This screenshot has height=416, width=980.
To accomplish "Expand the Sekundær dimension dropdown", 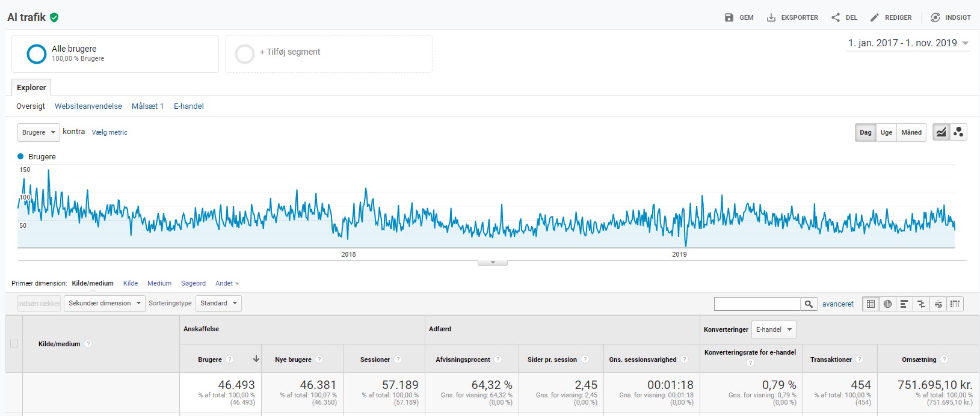I will pyautogui.click(x=105, y=304).
